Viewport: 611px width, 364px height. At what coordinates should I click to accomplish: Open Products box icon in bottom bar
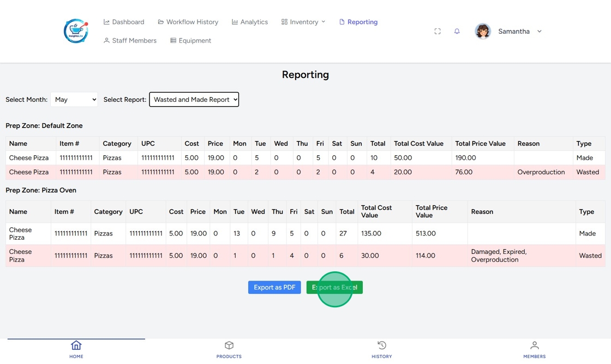click(229, 345)
